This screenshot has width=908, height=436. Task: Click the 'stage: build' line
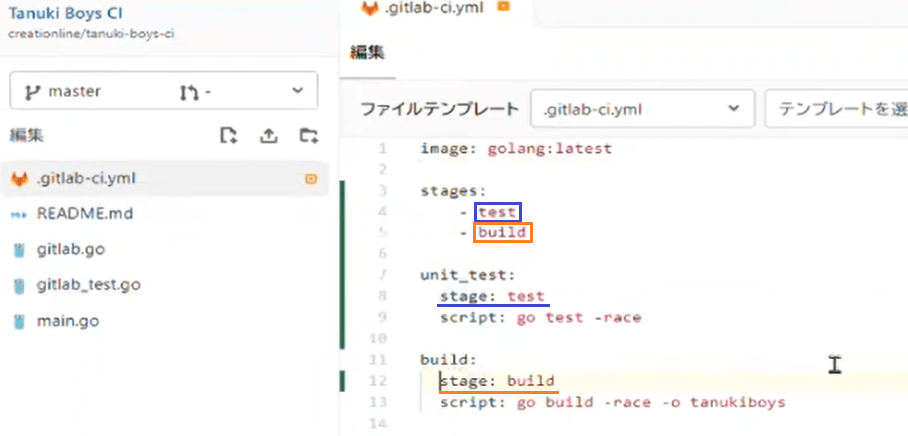497,381
